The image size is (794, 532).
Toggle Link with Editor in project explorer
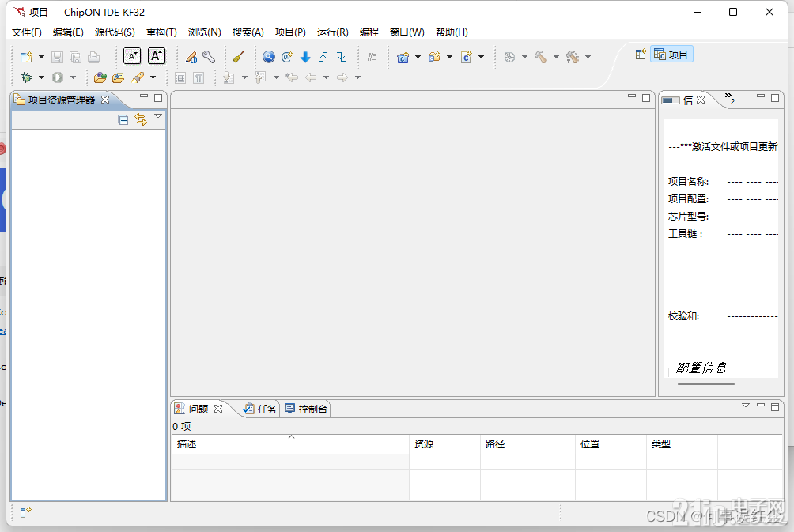(141, 120)
